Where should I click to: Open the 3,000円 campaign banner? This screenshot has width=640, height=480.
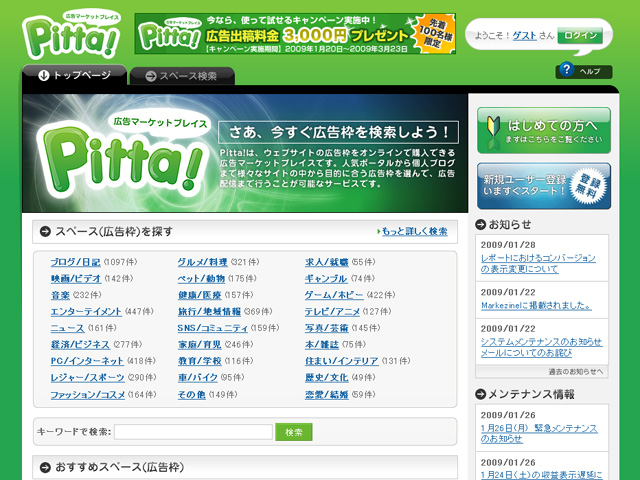coord(295,33)
